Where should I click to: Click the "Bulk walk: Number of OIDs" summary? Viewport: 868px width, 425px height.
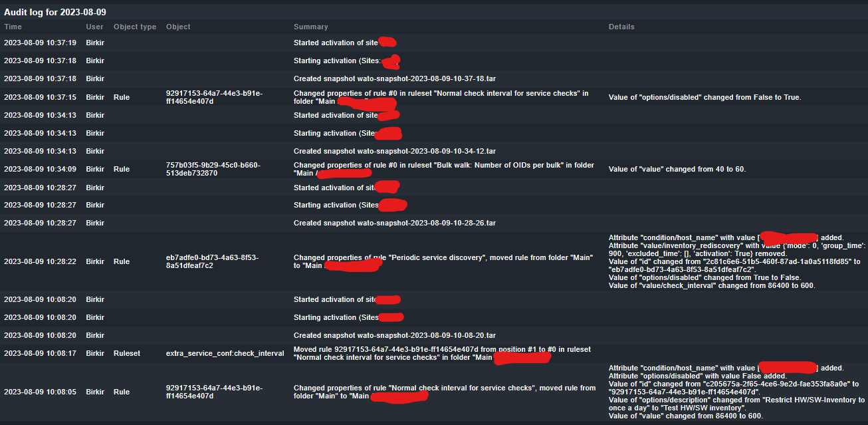click(x=444, y=165)
